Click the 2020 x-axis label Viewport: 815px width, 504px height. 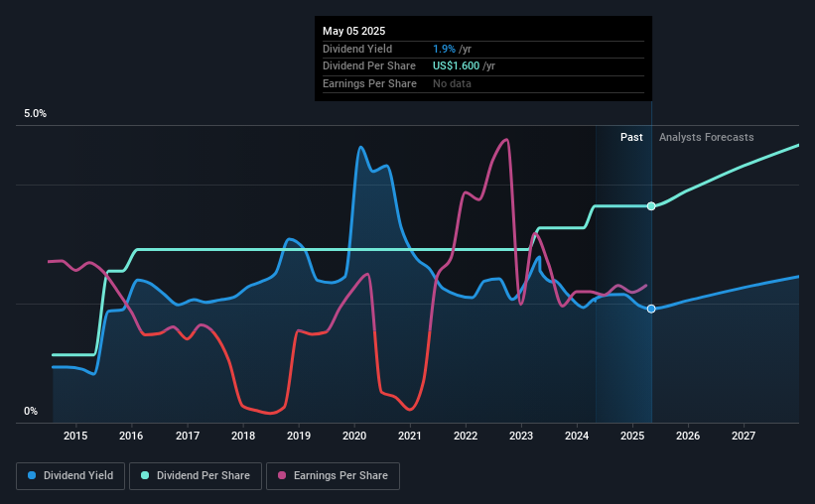point(354,436)
